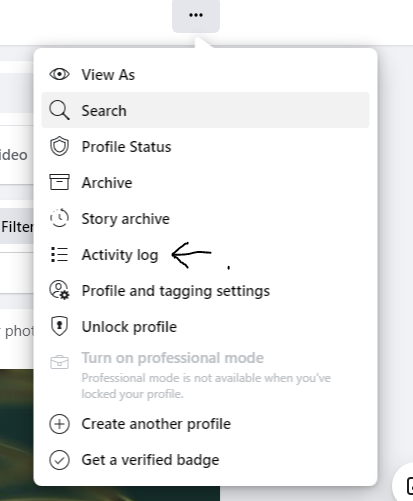413x501 pixels.
Task: Click the professional mode briefcase icon
Action: coord(59,362)
